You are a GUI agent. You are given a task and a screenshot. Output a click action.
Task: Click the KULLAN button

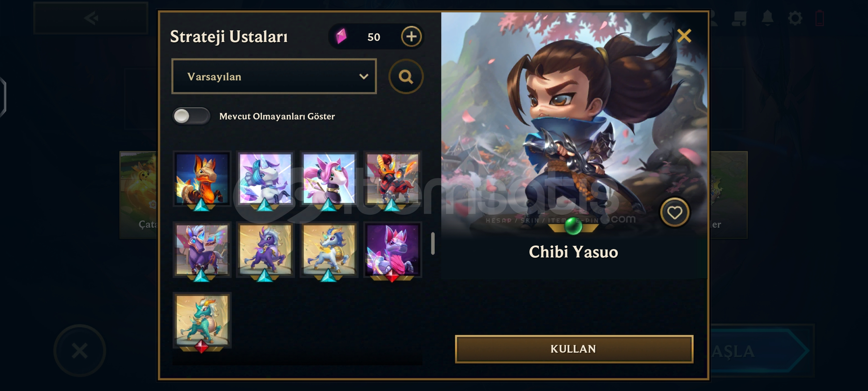574,349
